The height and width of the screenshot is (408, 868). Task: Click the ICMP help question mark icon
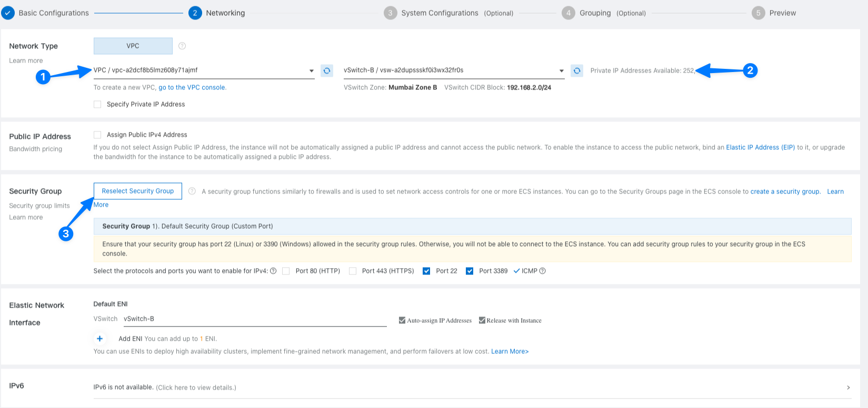[x=543, y=271]
